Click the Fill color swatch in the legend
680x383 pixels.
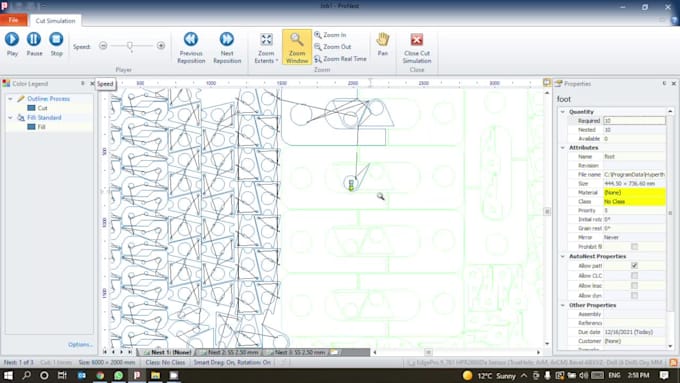31,127
